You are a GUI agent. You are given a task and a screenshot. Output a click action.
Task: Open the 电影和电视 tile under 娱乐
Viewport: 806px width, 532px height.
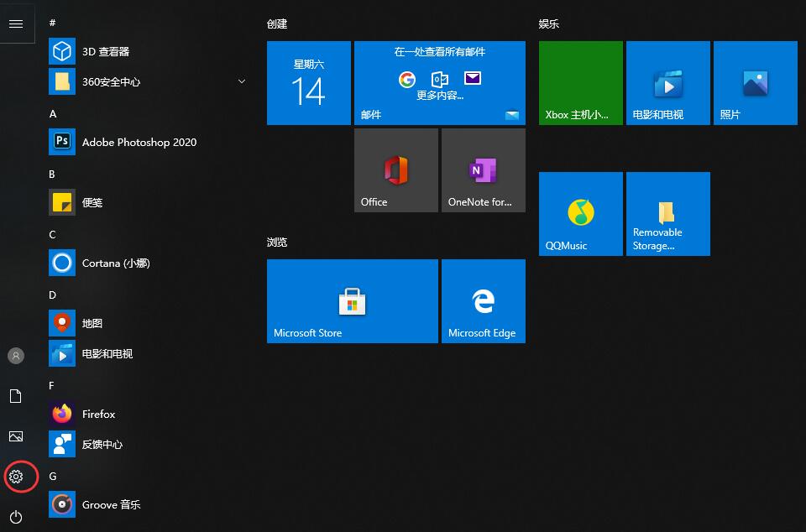click(667, 83)
